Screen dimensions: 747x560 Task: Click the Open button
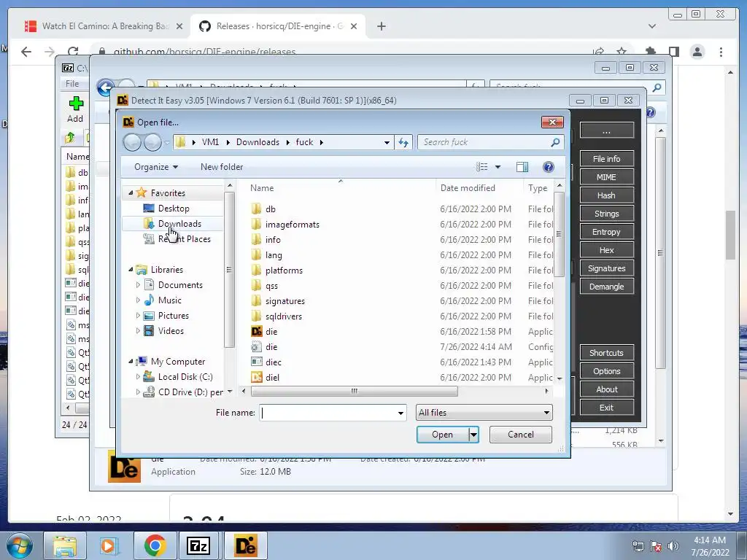442,435
